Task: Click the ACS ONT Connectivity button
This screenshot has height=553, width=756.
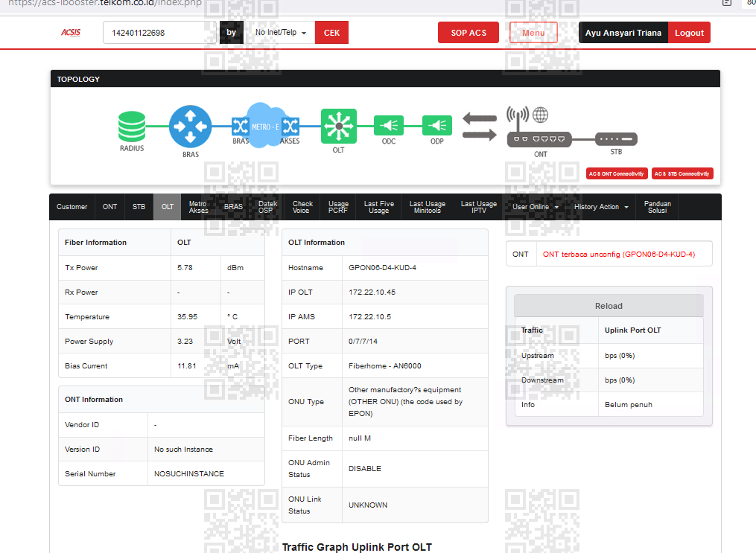Action: [x=616, y=173]
